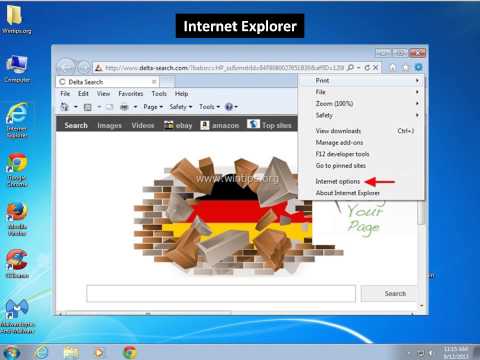Expand the address bar dropdown arrow

(359, 68)
